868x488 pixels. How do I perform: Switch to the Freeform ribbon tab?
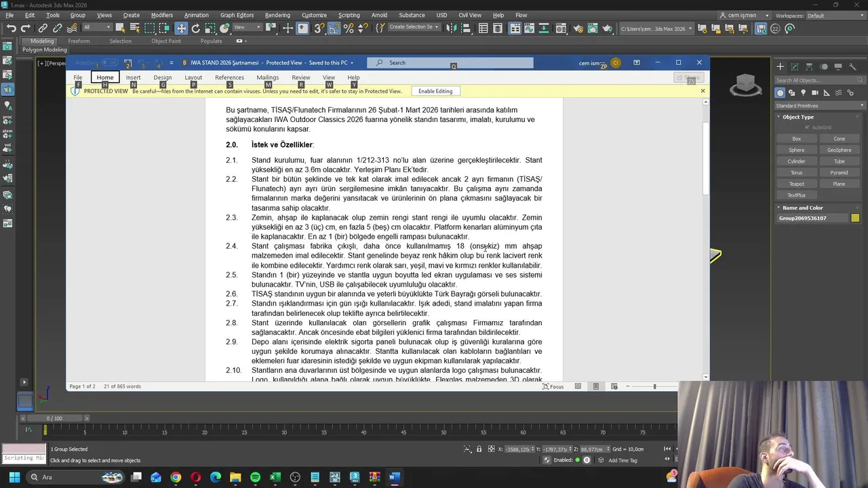pos(79,41)
